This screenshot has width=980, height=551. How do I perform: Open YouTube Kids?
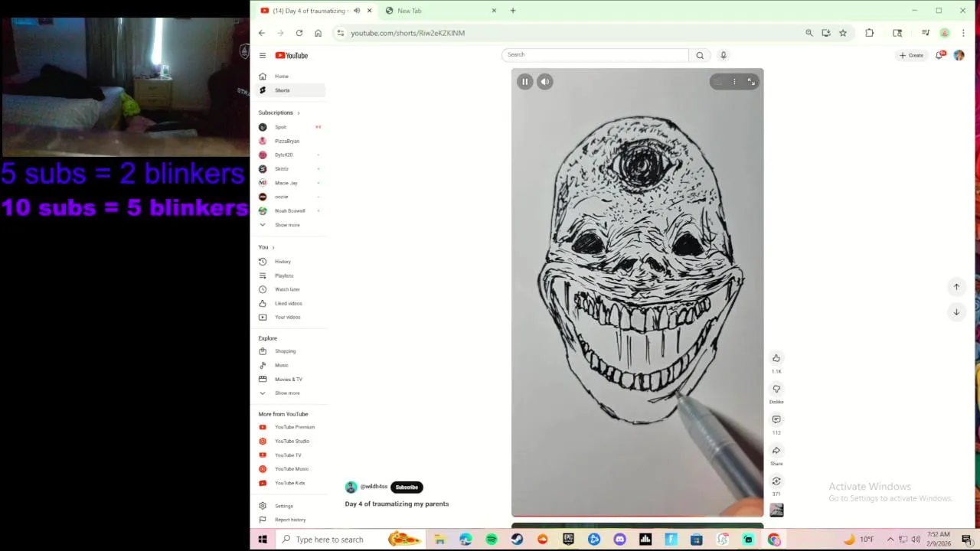point(291,483)
